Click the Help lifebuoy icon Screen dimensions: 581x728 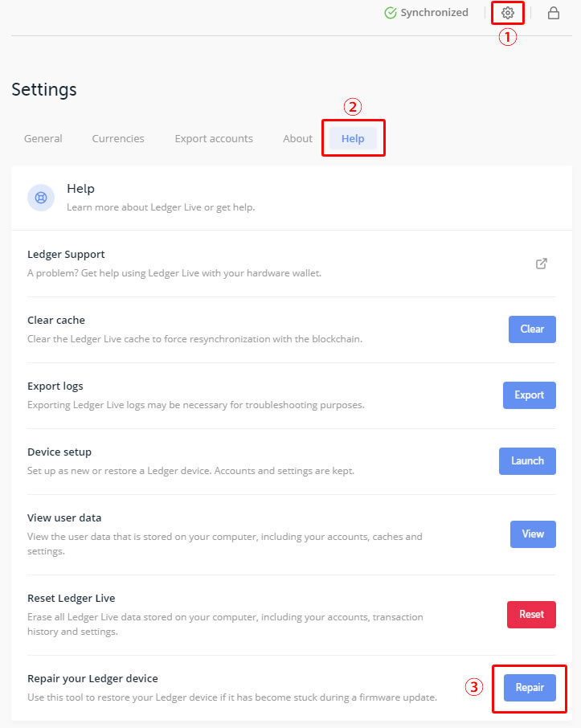(x=41, y=198)
